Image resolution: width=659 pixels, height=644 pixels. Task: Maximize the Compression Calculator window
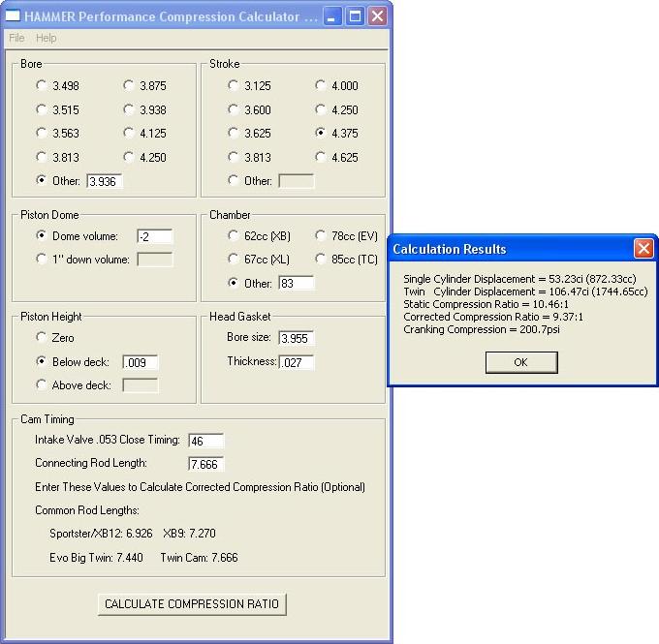355,16
